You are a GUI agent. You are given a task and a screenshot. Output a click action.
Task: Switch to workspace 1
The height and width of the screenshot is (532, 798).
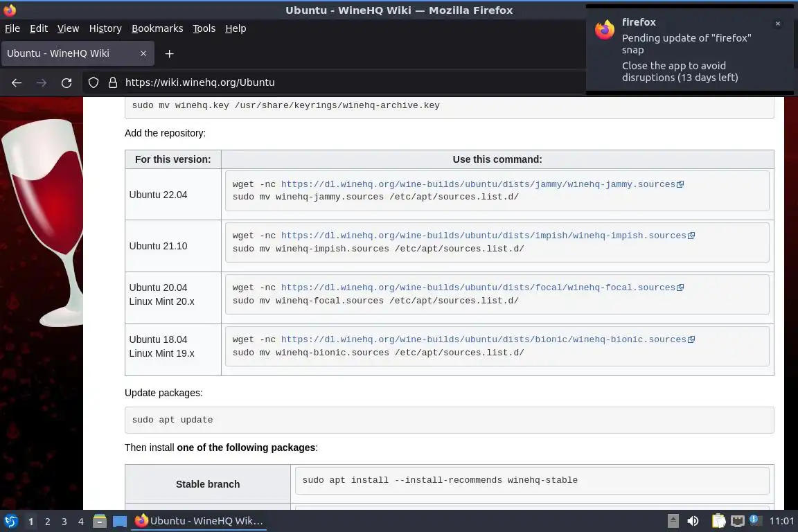[31, 522]
